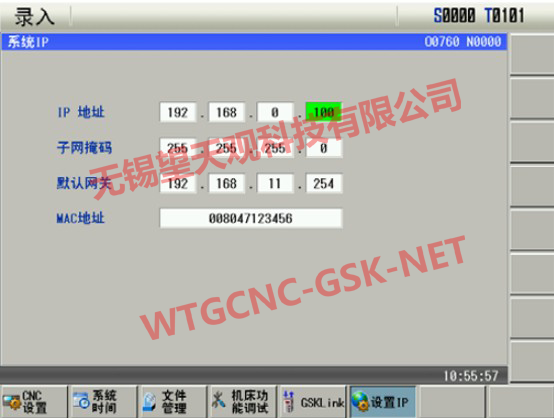Click the 机床功能调试 tools icon
This screenshot has width=554, height=418.
click(x=218, y=400)
